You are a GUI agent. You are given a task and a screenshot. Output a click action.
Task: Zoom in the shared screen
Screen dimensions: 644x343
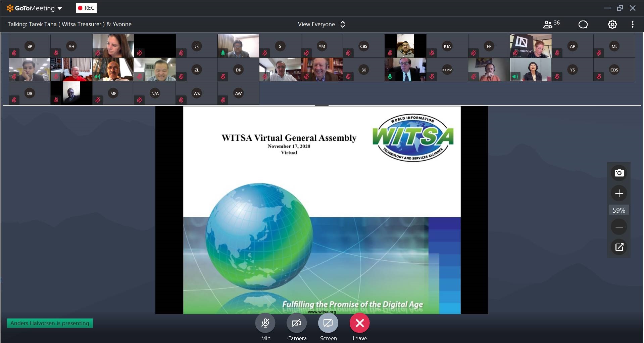[619, 193]
